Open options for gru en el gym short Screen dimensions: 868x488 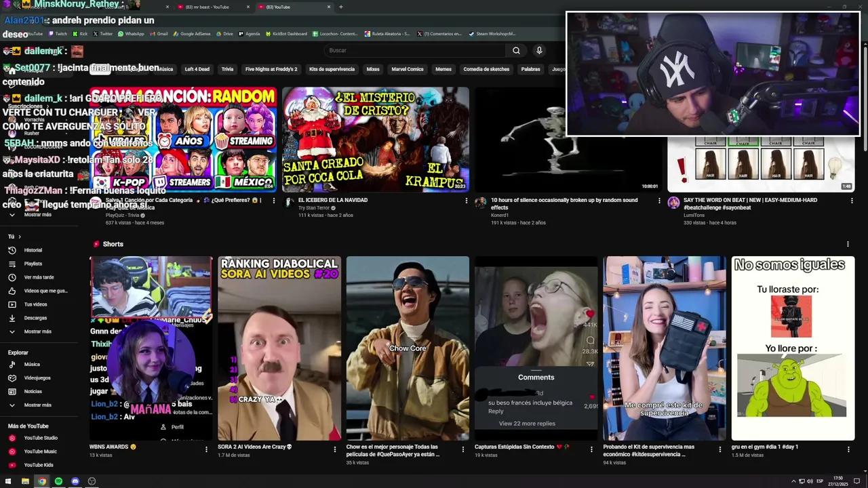coord(848,449)
